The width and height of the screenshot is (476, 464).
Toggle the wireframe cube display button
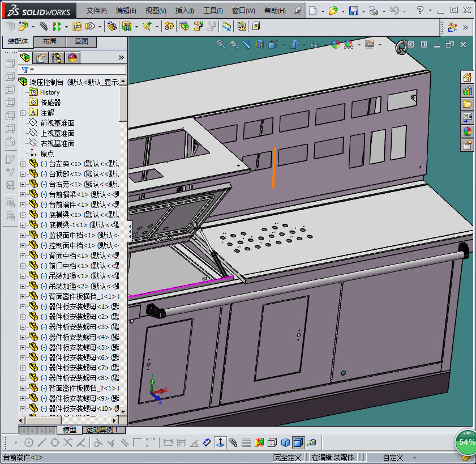click(272, 442)
